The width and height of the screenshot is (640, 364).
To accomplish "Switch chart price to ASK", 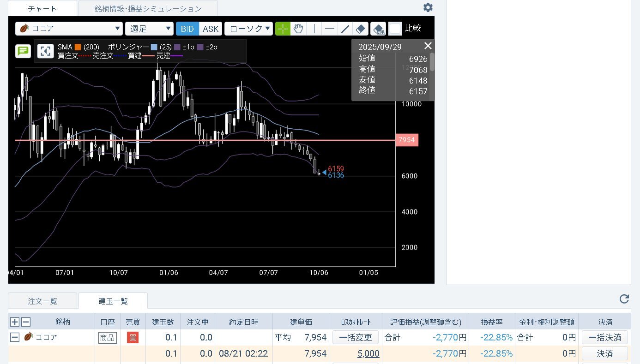I will click(x=211, y=29).
